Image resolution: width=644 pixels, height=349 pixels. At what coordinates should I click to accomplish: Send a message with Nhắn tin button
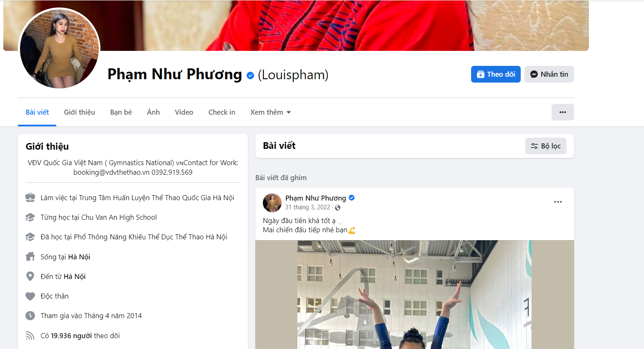(549, 74)
